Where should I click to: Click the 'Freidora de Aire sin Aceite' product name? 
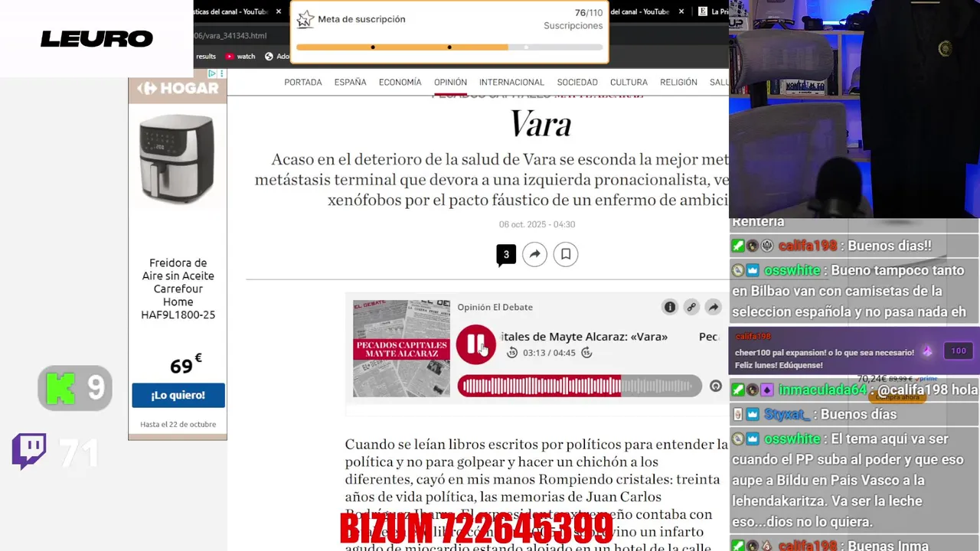pyautogui.click(x=178, y=289)
